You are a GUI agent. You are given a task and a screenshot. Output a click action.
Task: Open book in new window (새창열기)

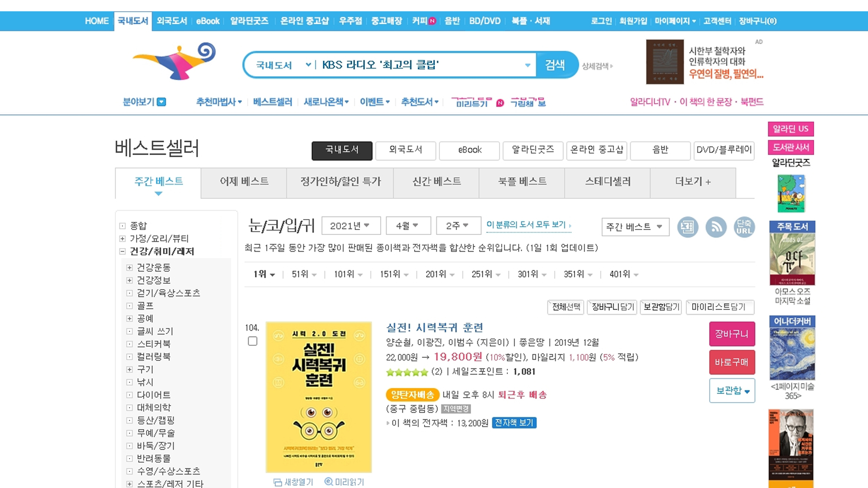[x=293, y=482]
